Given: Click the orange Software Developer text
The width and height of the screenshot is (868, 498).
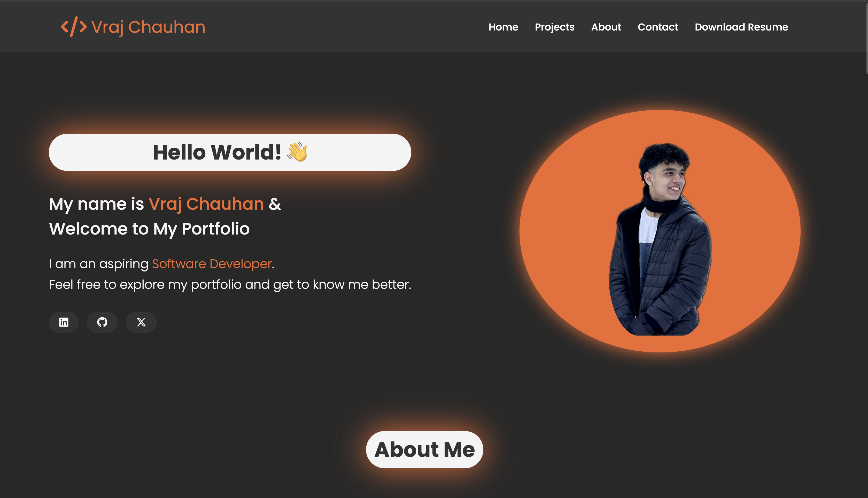Looking at the screenshot, I should pos(212,264).
